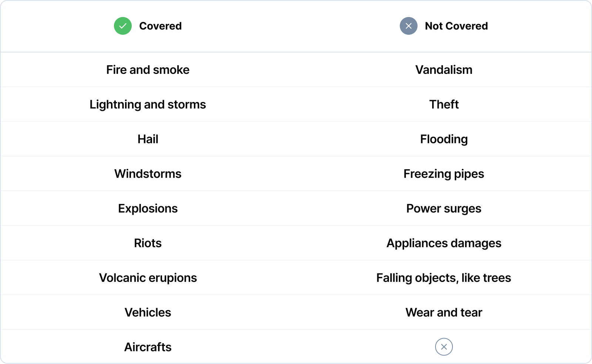
Task: Select the Not Covered column header text
Action: click(456, 26)
